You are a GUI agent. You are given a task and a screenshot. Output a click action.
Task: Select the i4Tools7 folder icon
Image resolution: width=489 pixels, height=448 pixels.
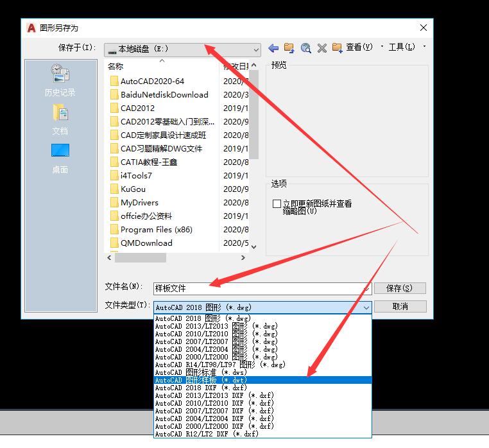click(x=114, y=176)
